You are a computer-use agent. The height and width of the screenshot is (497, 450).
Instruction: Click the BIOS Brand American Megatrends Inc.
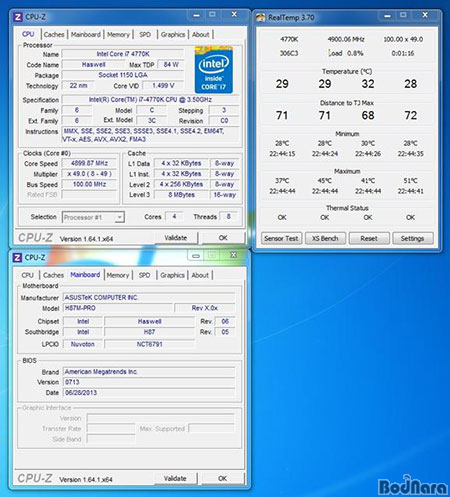(149, 372)
